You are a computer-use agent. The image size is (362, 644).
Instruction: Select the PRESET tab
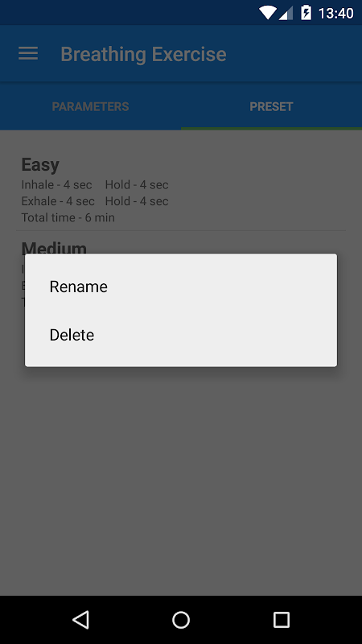pyautogui.click(x=271, y=106)
